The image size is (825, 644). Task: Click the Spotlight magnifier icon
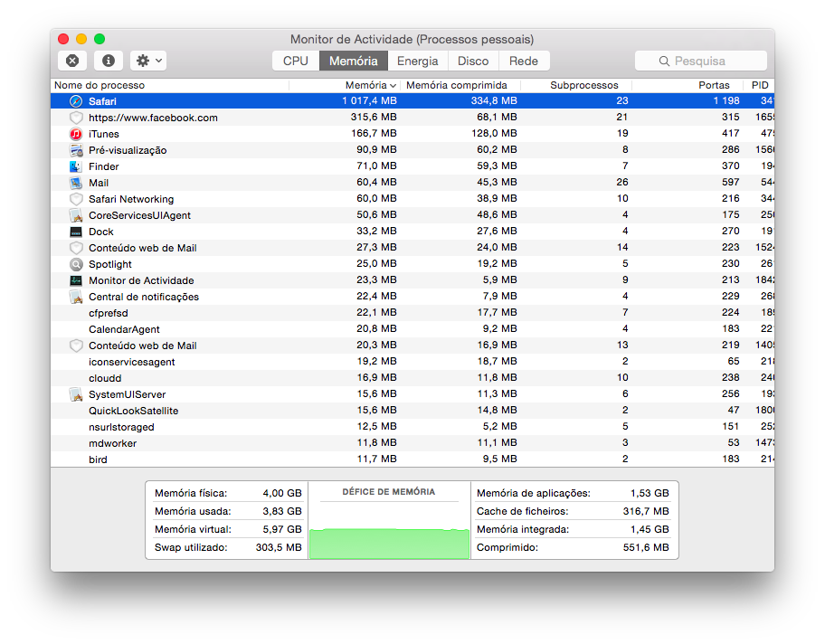coord(76,264)
